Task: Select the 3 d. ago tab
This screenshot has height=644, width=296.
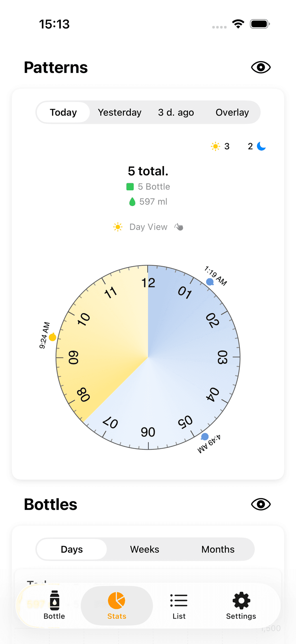Action: click(x=176, y=112)
